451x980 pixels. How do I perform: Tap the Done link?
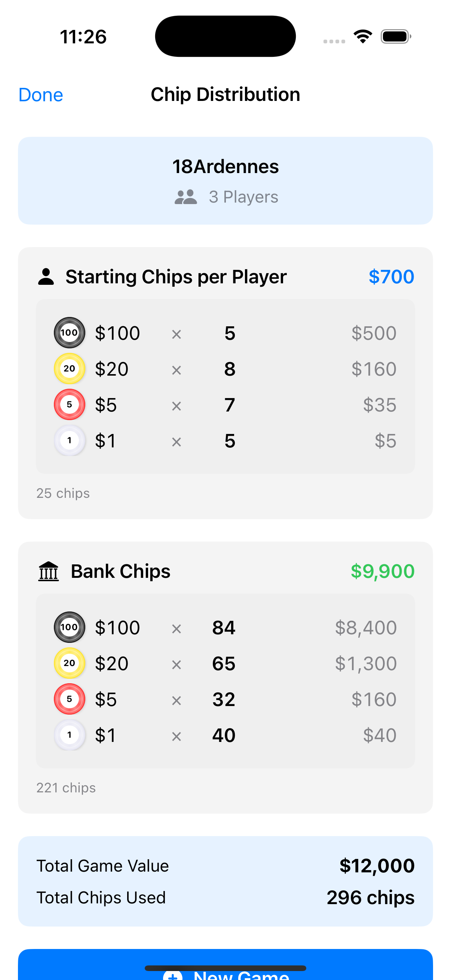pyautogui.click(x=41, y=95)
